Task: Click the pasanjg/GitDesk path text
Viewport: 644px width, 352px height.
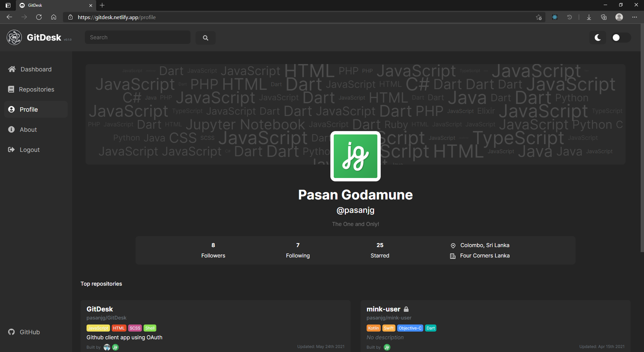Action: [106, 318]
